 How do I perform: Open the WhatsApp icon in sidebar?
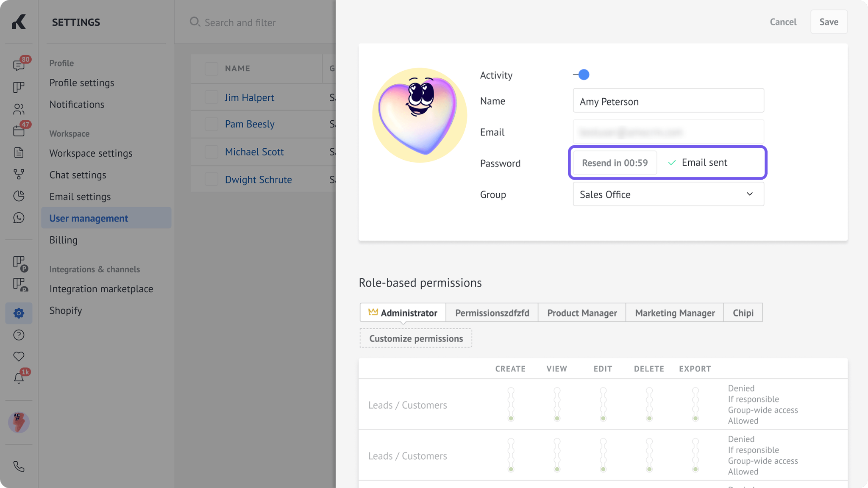click(x=19, y=218)
